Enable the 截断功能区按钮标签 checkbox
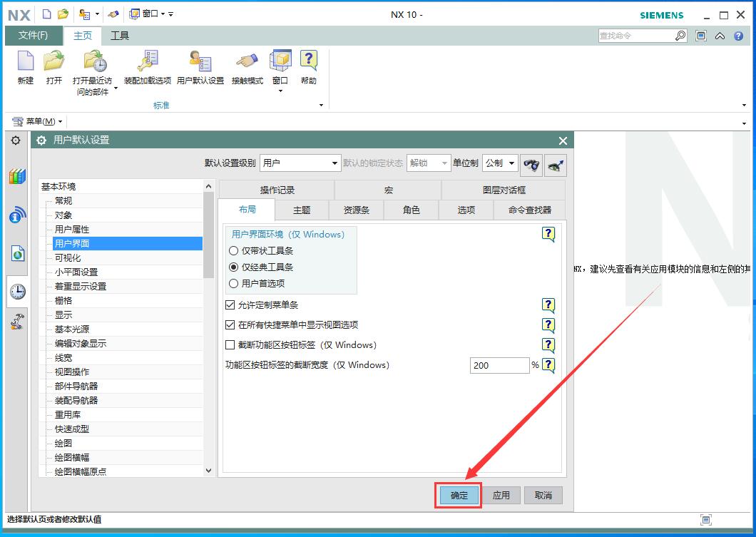756x537 pixels. point(230,345)
